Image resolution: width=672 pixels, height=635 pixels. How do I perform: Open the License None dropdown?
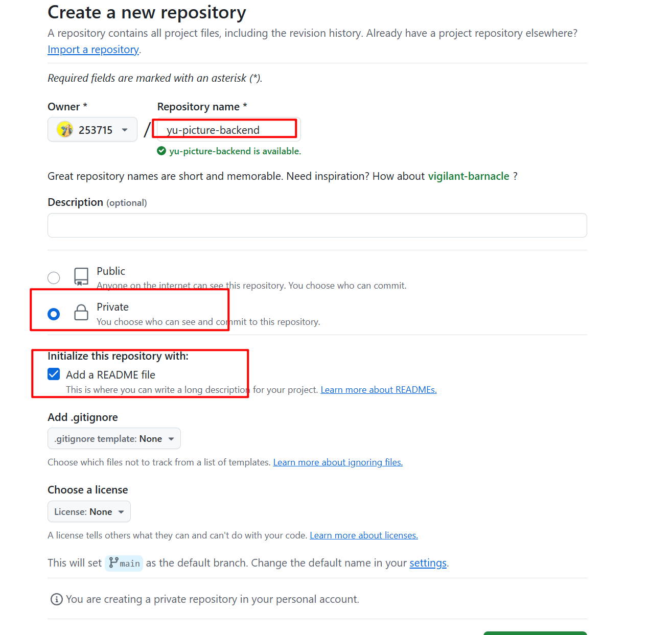coord(89,512)
